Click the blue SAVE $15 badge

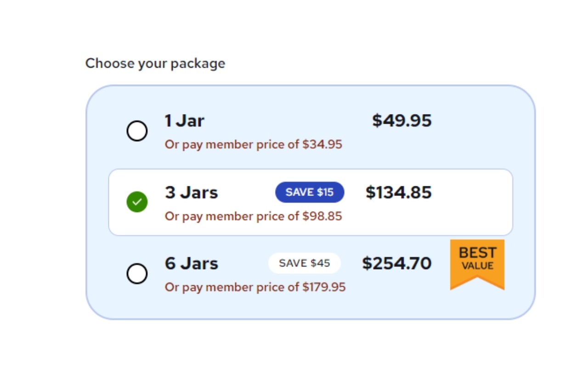coord(310,192)
